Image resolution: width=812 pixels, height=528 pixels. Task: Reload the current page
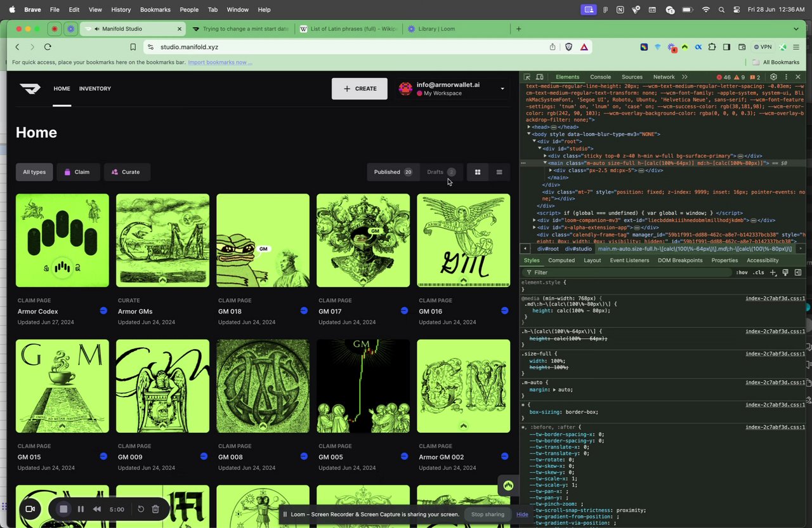(x=48, y=47)
